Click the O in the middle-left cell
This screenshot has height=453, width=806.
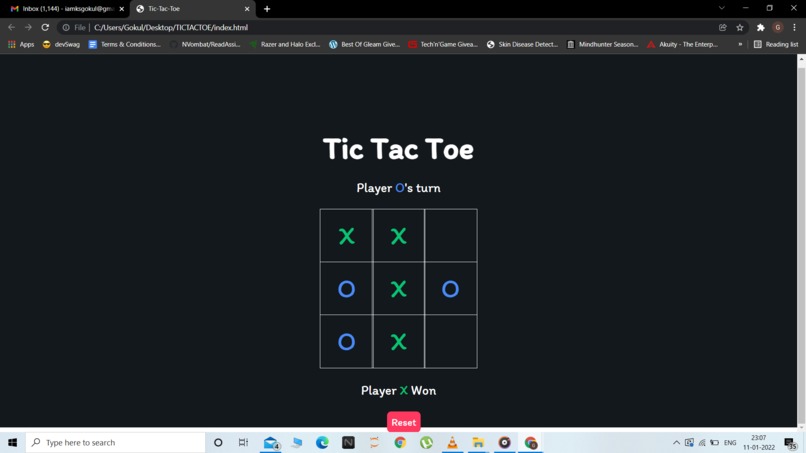[x=346, y=289]
